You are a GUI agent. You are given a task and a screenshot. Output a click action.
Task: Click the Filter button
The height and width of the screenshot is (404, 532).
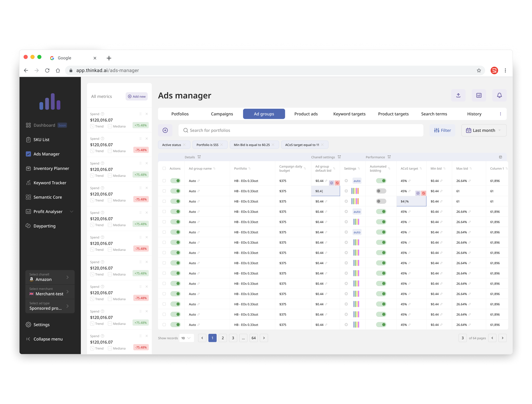tap(442, 130)
